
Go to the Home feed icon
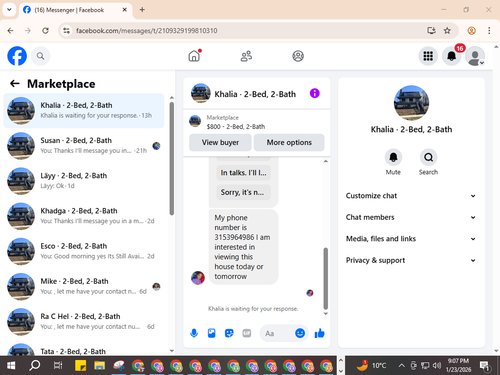[x=194, y=56]
